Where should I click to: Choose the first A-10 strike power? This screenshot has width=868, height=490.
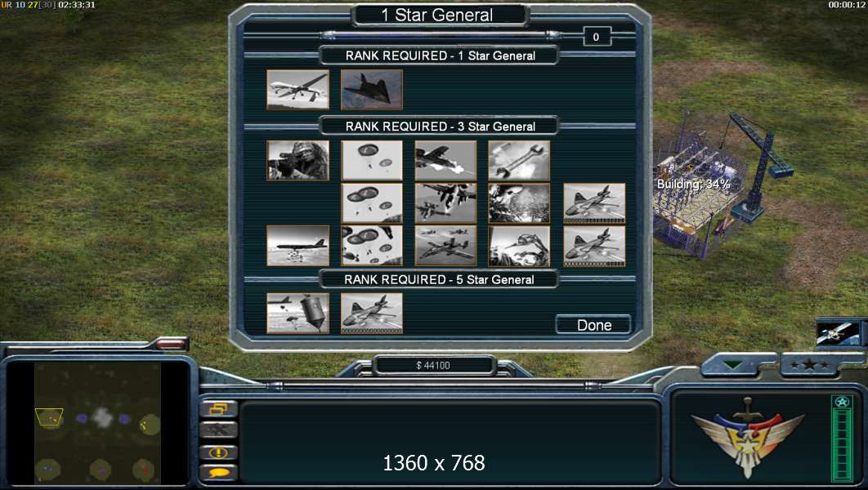445,160
